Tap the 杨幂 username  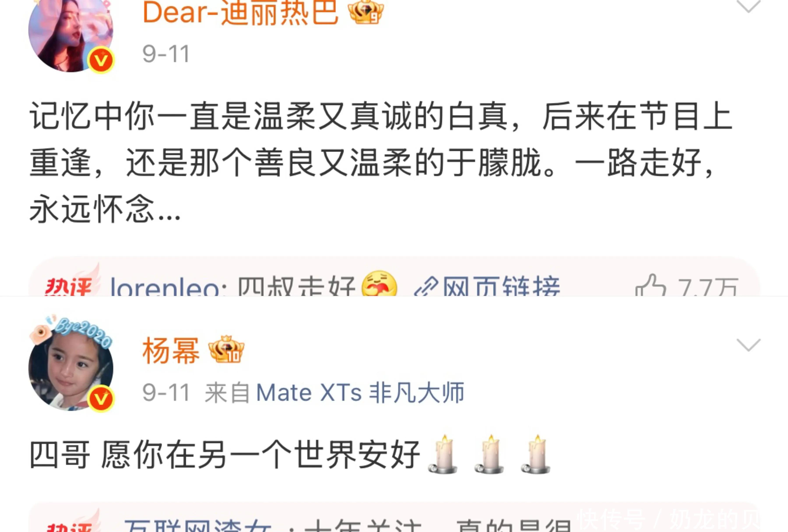pyautogui.click(x=171, y=351)
